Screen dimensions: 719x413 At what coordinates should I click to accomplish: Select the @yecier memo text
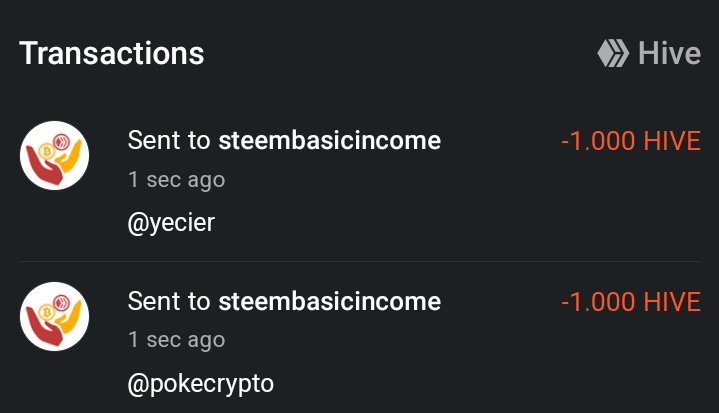(x=171, y=223)
